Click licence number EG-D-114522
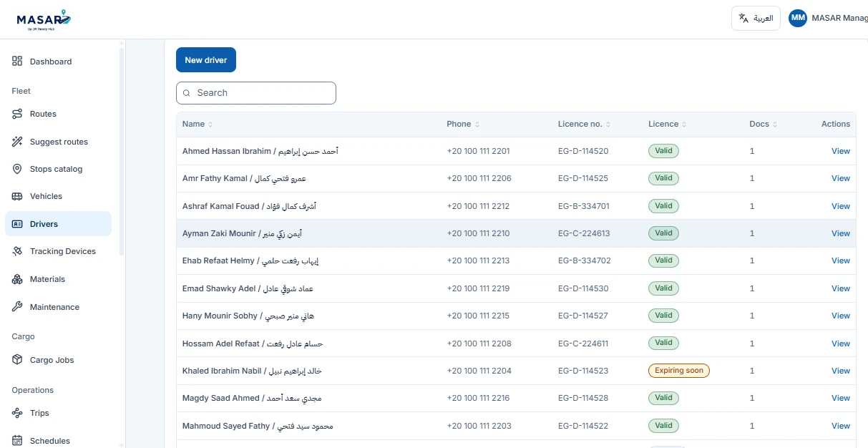 [583, 426]
